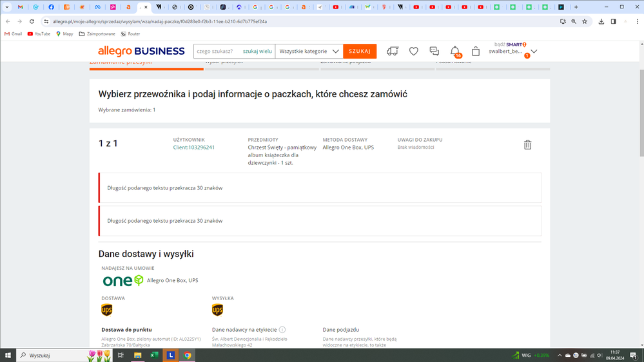Delete order with trash icon
Image resolution: width=644 pixels, height=362 pixels.
pos(528,144)
